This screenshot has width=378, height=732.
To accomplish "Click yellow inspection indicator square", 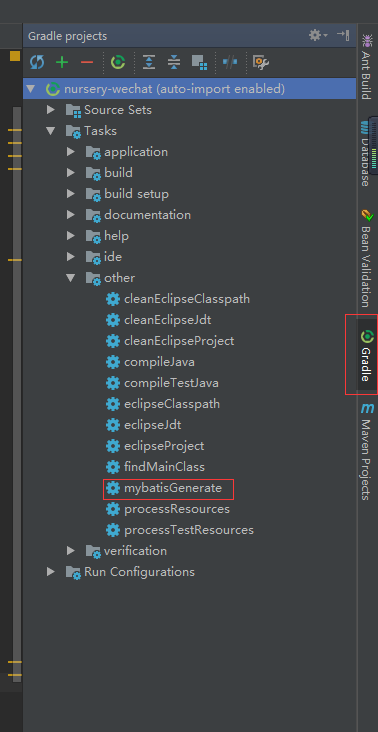I will 15,56.
